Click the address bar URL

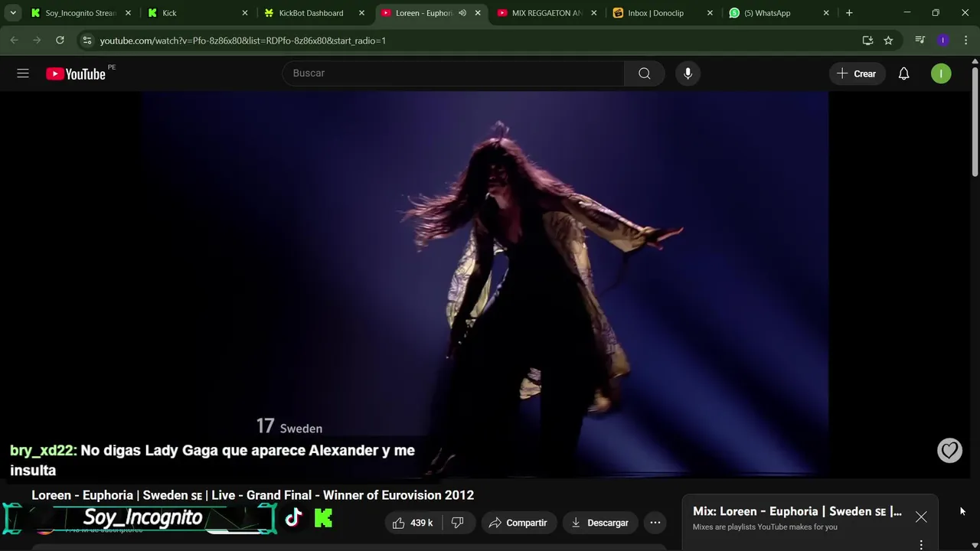coord(243,41)
